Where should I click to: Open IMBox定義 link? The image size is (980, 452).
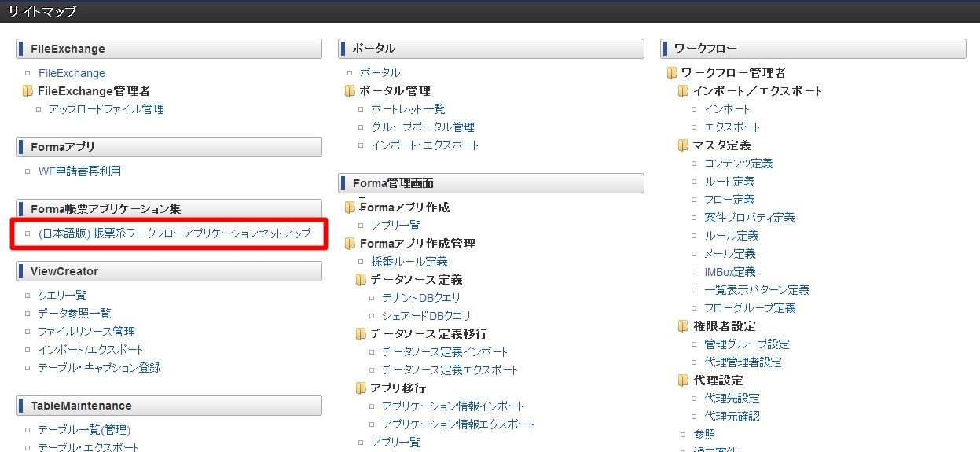coord(730,272)
